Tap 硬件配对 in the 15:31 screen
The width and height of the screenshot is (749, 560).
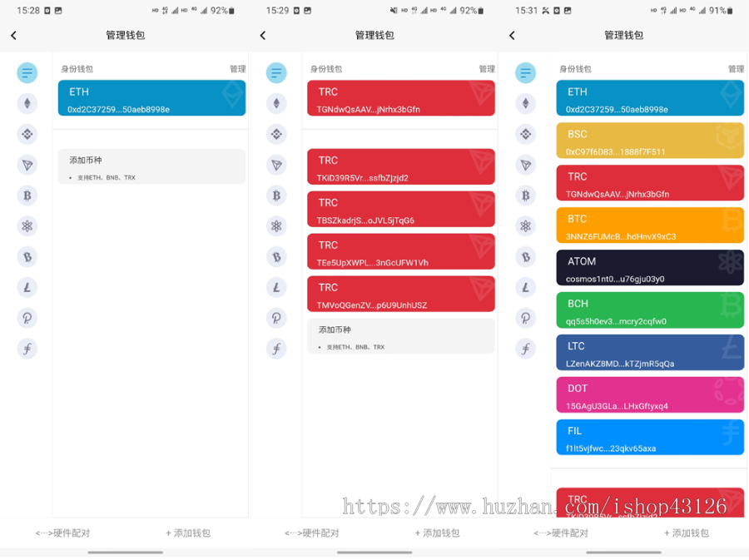(561, 533)
